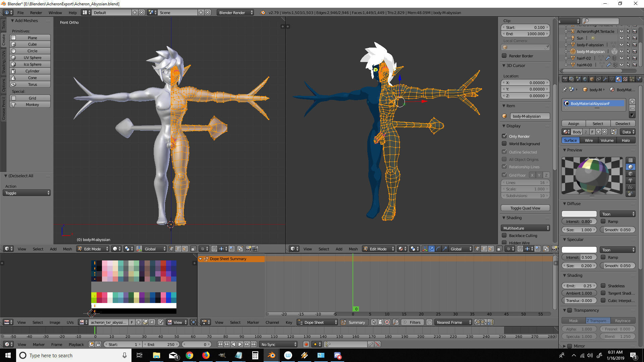Screen dimensions: 644x362
Task: Open the Object properties cube tab
Action: tap(592, 79)
